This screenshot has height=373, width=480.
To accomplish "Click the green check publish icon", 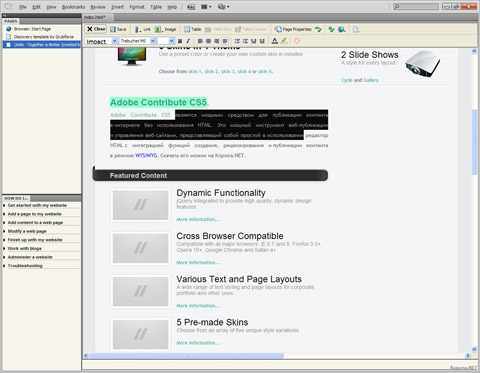I will (331, 29).
